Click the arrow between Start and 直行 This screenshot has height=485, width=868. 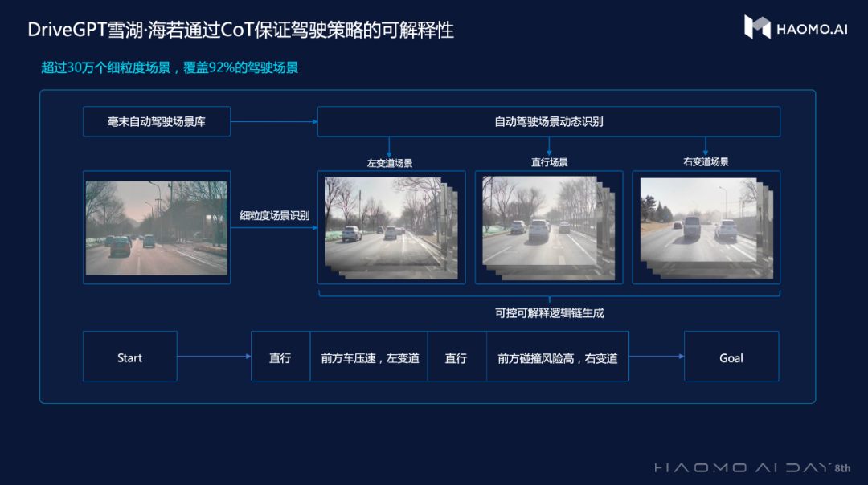(x=214, y=356)
